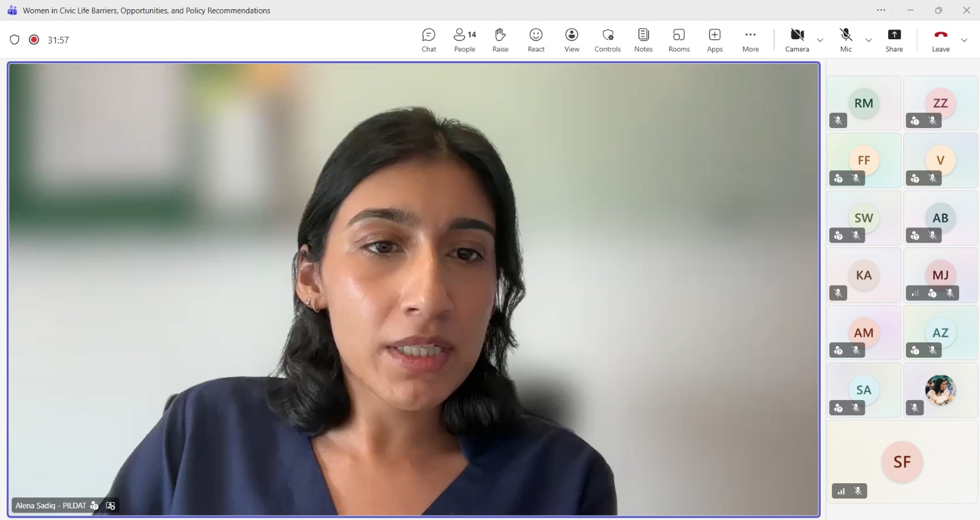Toggle the Camera on
The width and height of the screenshot is (980, 520).
coord(797,40)
